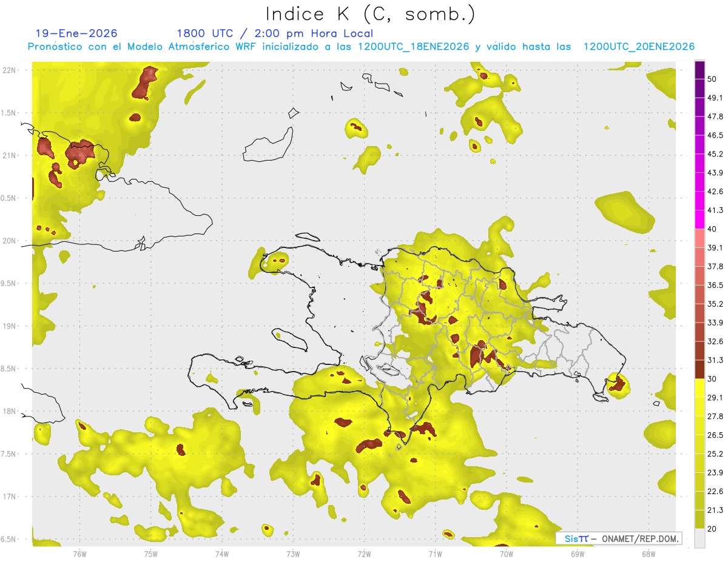Click the WRF forecast description line
Viewport: 728px width, 562px height.
tap(361, 47)
